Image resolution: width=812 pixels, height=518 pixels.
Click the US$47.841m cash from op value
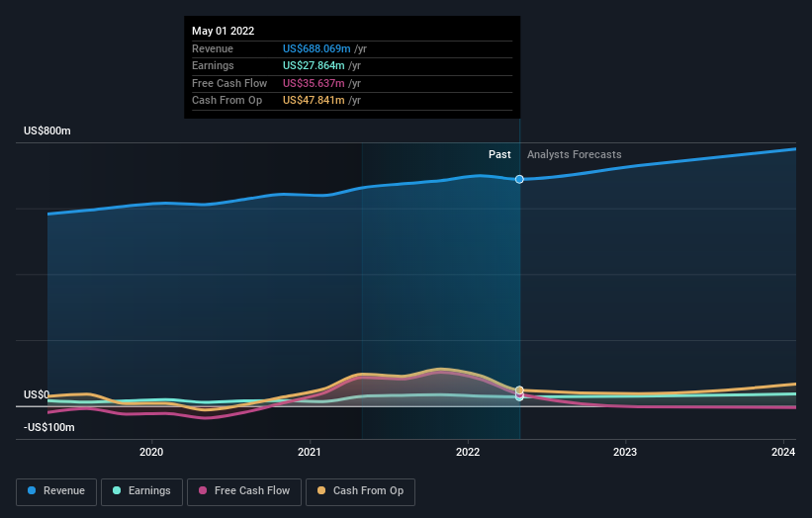314,101
